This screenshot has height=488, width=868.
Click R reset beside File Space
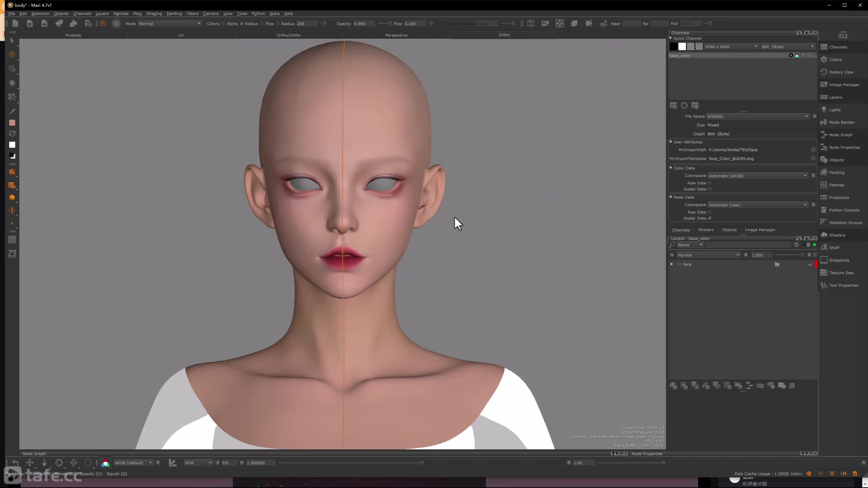(x=814, y=116)
